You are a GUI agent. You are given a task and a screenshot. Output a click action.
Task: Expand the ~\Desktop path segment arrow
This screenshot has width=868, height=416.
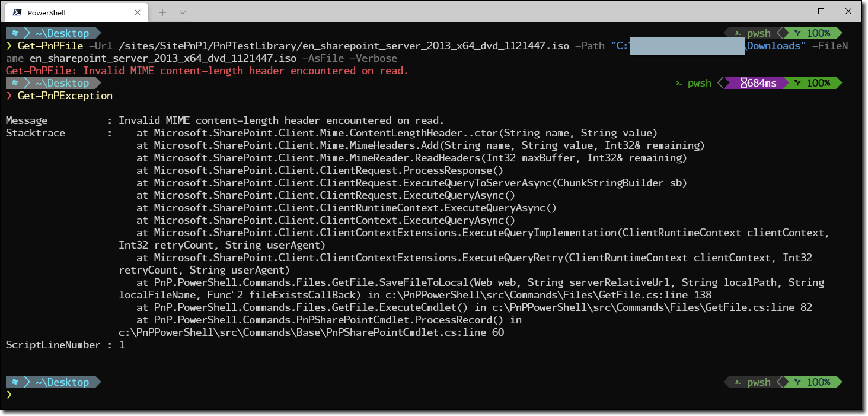pyautogui.click(x=26, y=33)
